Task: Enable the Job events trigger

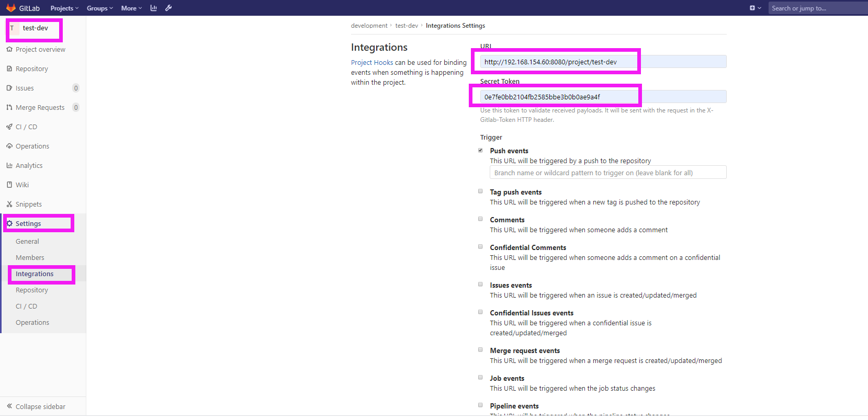Action: (x=480, y=378)
